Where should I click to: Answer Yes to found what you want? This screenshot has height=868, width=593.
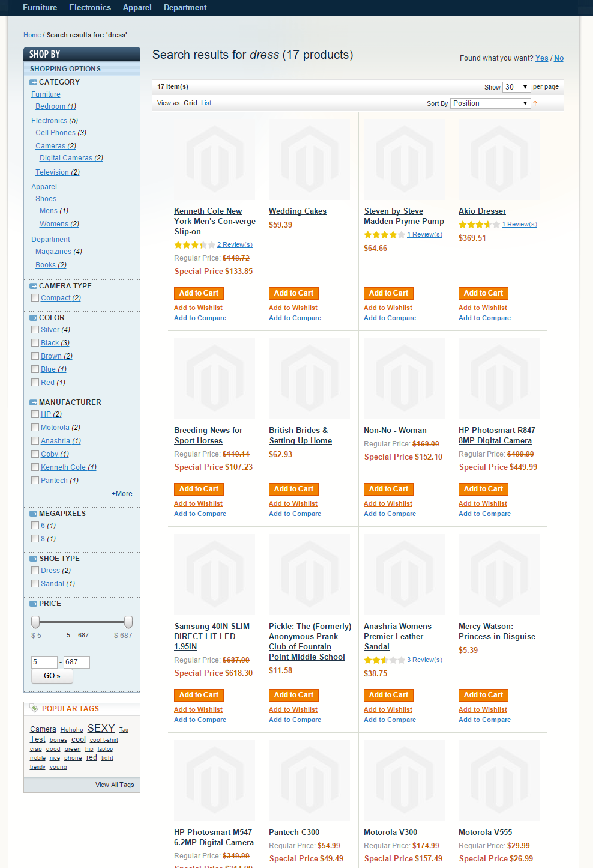[542, 58]
